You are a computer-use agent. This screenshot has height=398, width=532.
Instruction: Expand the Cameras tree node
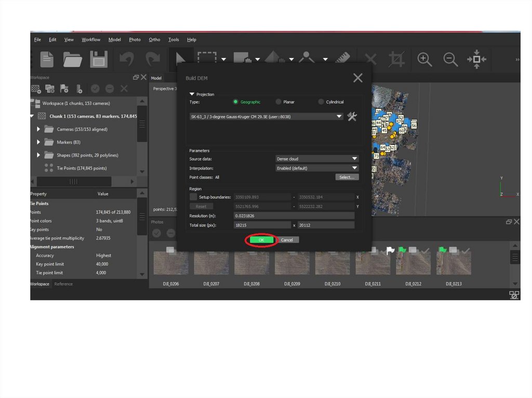point(38,129)
